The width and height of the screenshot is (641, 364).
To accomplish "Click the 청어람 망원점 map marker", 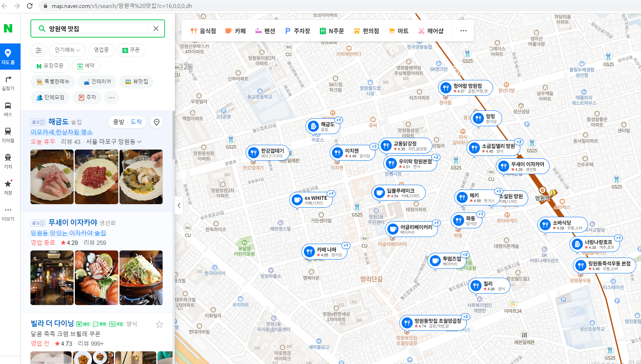I will (466, 88).
